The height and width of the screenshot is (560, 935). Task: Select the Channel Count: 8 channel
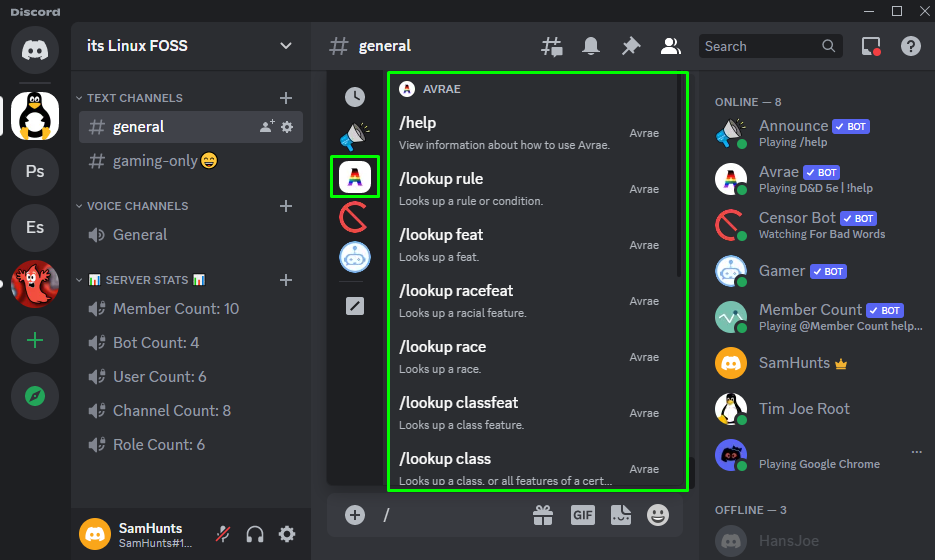(x=191, y=411)
